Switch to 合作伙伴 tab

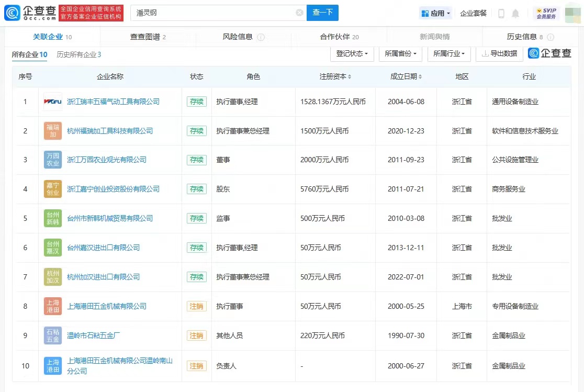click(339, 37)
